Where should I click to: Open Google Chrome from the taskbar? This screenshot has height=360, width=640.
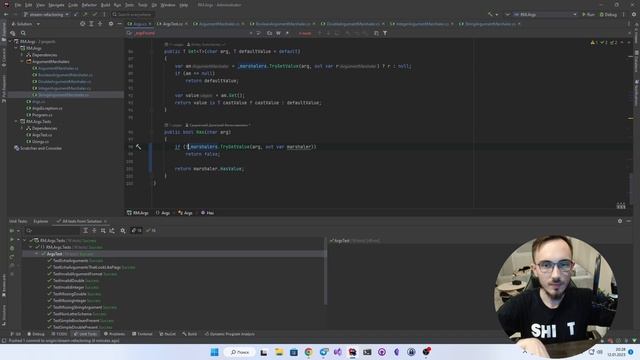tap(309, 352)
